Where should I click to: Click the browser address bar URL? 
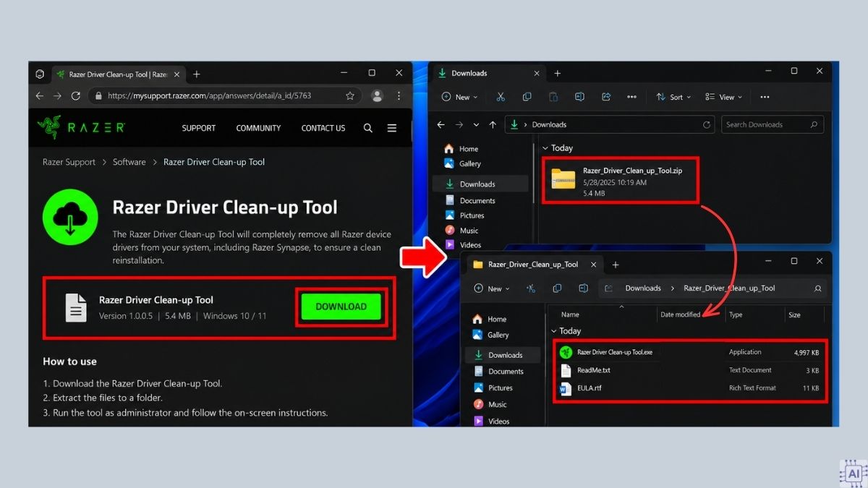click(x=209, y=95)
